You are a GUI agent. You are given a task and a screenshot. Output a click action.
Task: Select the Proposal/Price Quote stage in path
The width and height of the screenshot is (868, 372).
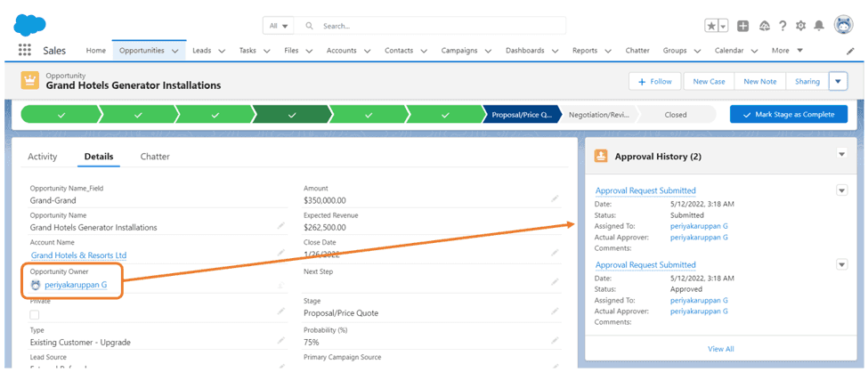[x=522, y=115]
